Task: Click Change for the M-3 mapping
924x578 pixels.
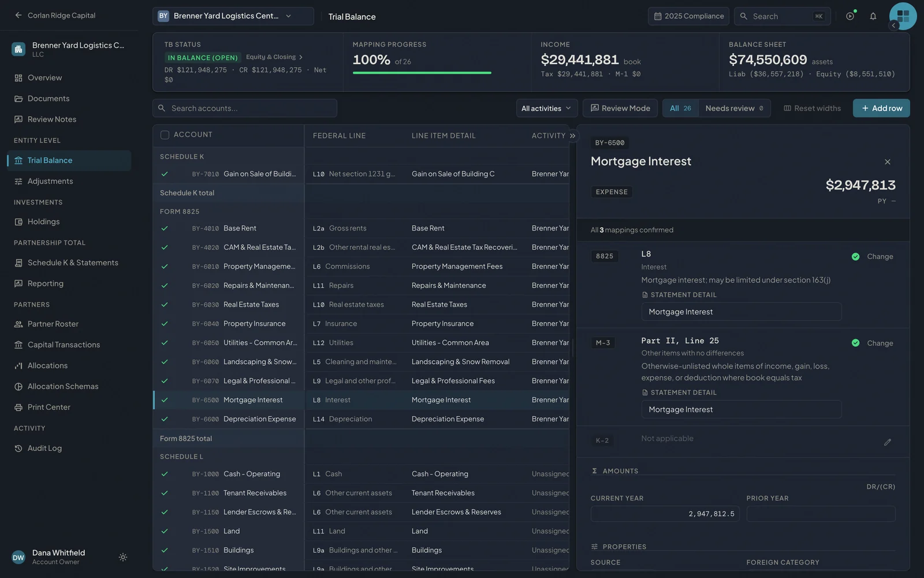Action: (x=880, y=343)
